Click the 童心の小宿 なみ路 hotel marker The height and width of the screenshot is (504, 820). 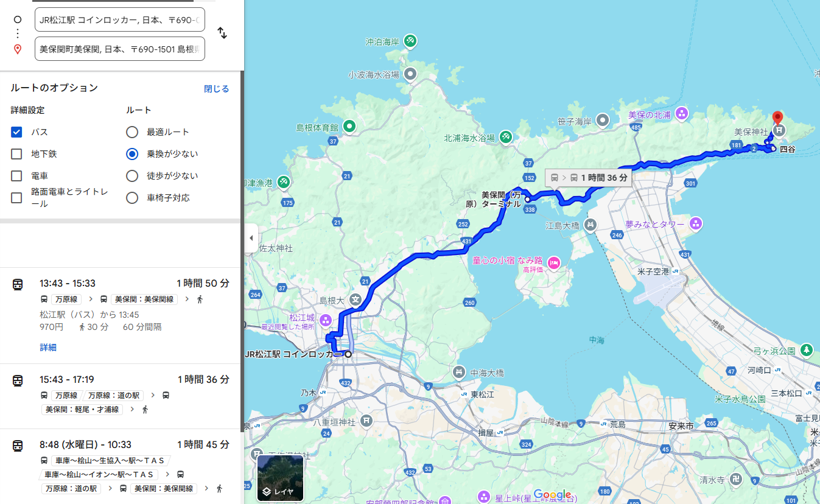coord(553,263)
